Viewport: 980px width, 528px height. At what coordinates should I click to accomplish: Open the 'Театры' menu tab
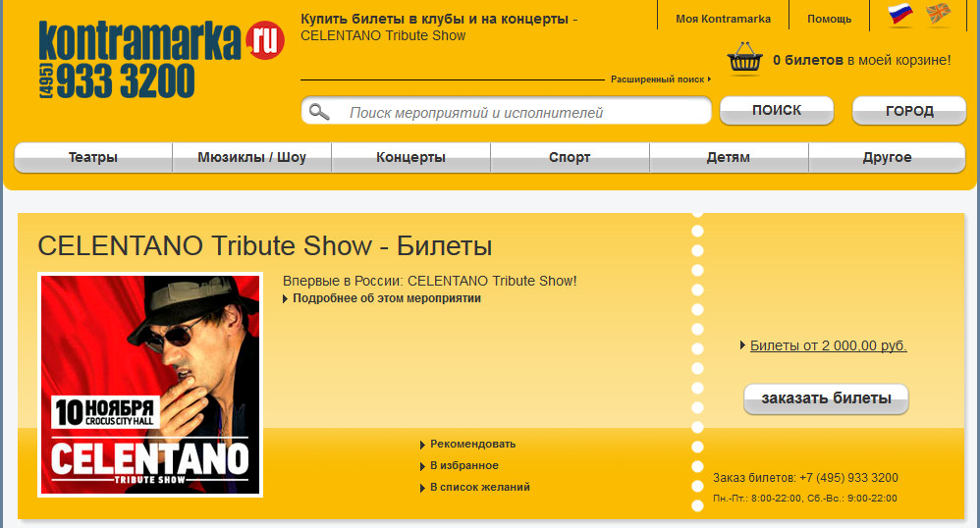[x=93, y=157]
